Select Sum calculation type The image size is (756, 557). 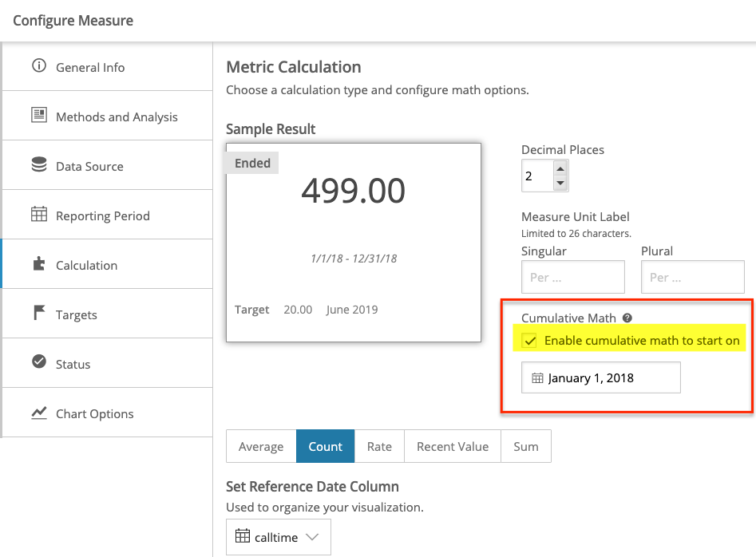click(x=526, y=446)
